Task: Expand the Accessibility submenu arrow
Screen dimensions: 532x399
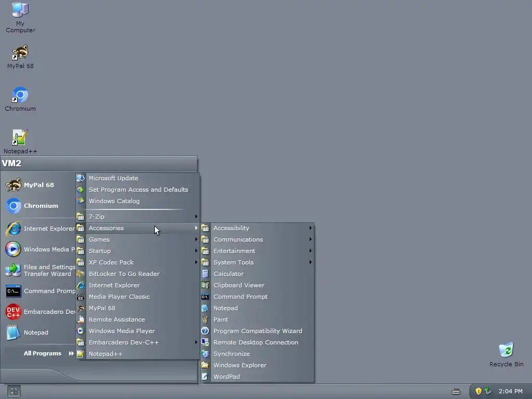Action: (x=311, y=228)
